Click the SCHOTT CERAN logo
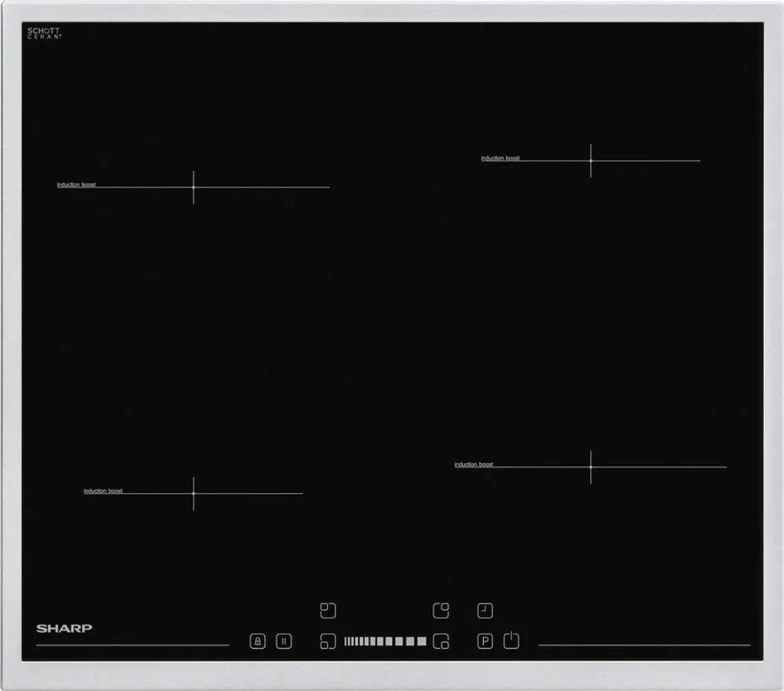This screenshot has width=784, height=691. 44,34
